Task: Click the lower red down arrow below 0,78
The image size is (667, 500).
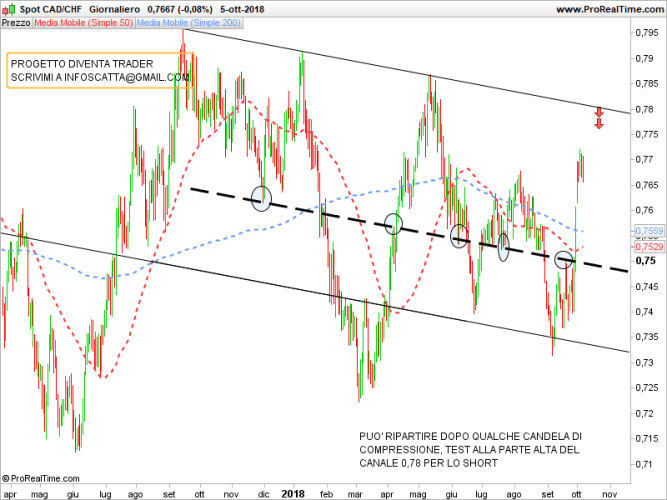Action: pos(599,124)
